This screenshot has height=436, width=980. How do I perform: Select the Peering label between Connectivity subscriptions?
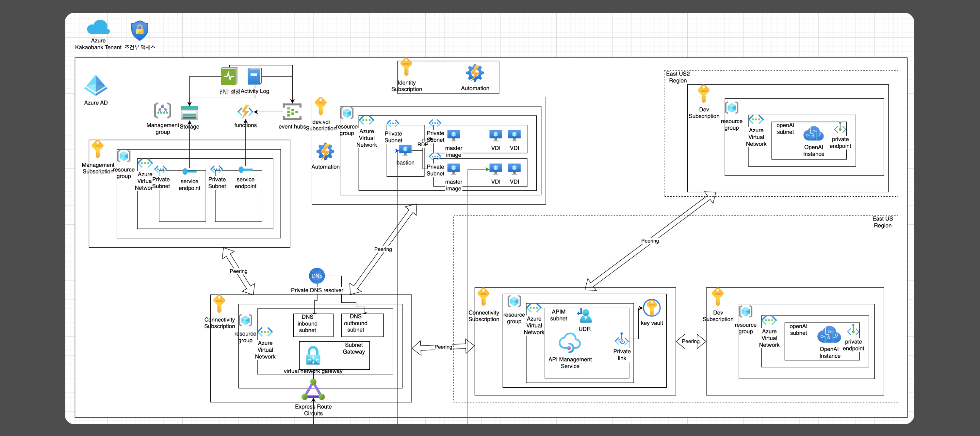pos(443,347)
